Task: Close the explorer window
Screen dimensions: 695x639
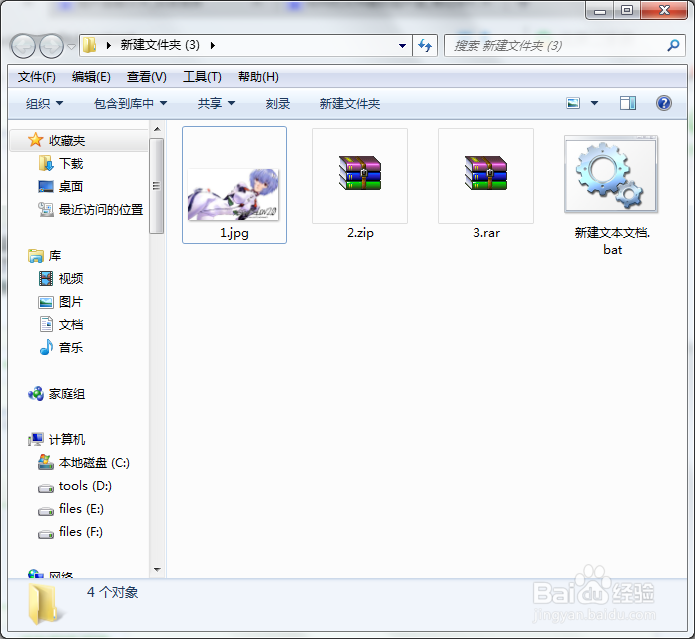Action: [664, 10]
